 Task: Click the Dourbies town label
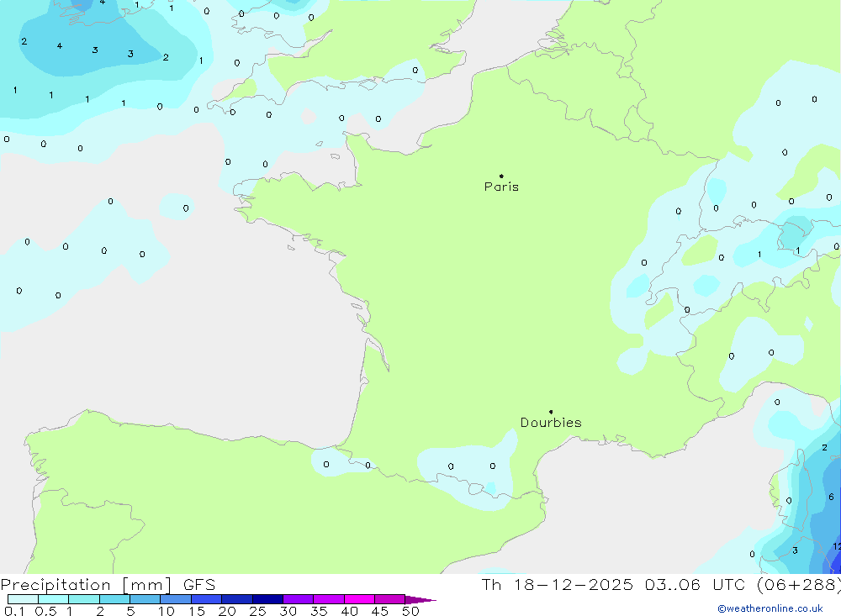[551, 423]
